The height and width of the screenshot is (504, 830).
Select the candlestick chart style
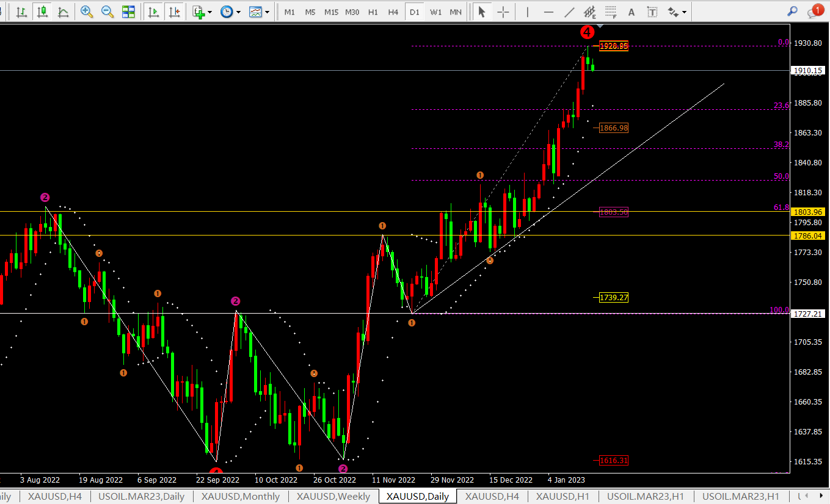42,12
